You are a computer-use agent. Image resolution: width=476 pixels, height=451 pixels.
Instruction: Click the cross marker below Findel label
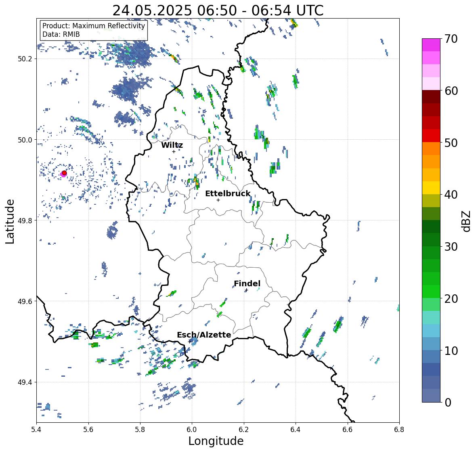point(247,290)
